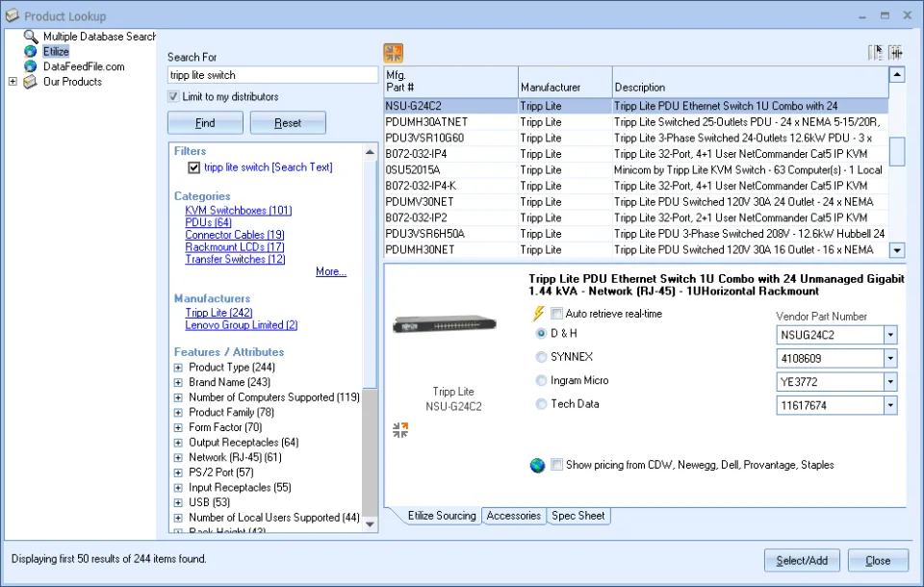Click the first column layout icon at top right

[x=876, y=53]
